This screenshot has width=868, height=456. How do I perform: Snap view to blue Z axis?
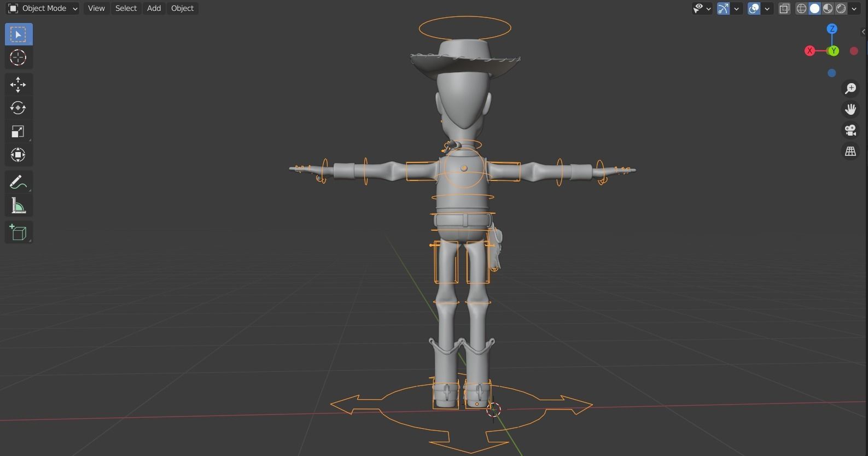(x=832, y=29)
